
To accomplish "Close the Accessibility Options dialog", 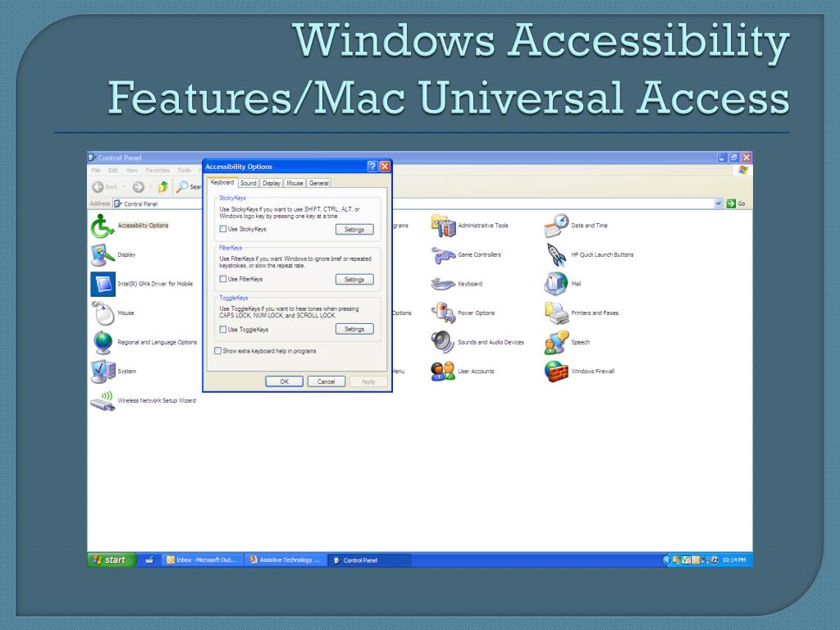I will (385, 167).
